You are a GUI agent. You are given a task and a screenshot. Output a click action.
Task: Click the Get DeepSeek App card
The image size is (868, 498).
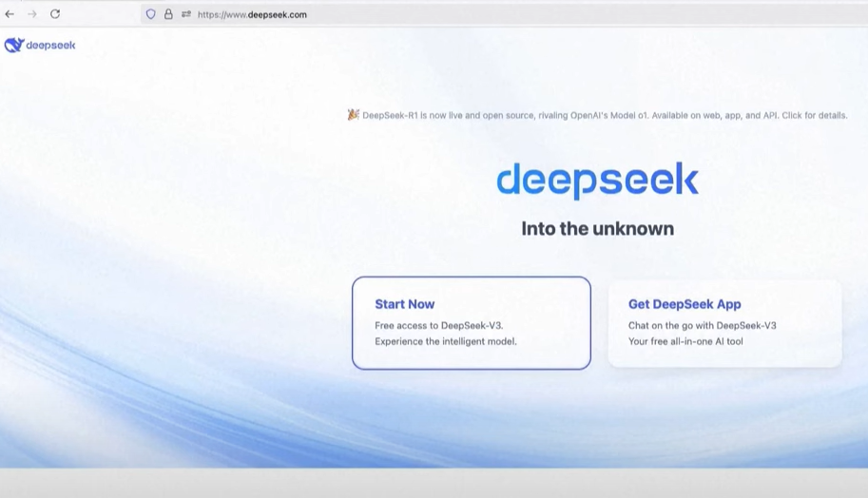coord(724,323)
